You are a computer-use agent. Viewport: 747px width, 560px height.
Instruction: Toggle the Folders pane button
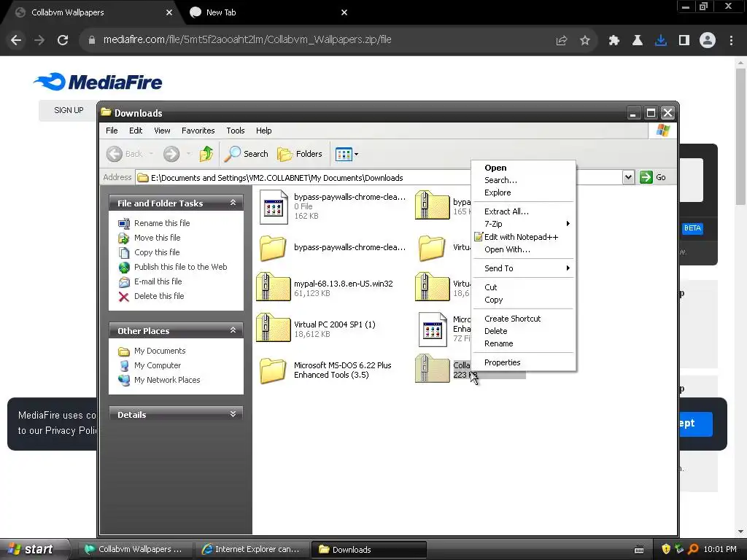(x=300, y=154)
